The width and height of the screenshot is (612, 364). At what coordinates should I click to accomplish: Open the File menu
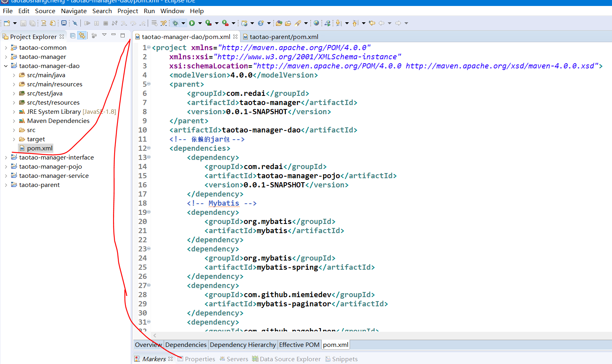click(8, 11)
